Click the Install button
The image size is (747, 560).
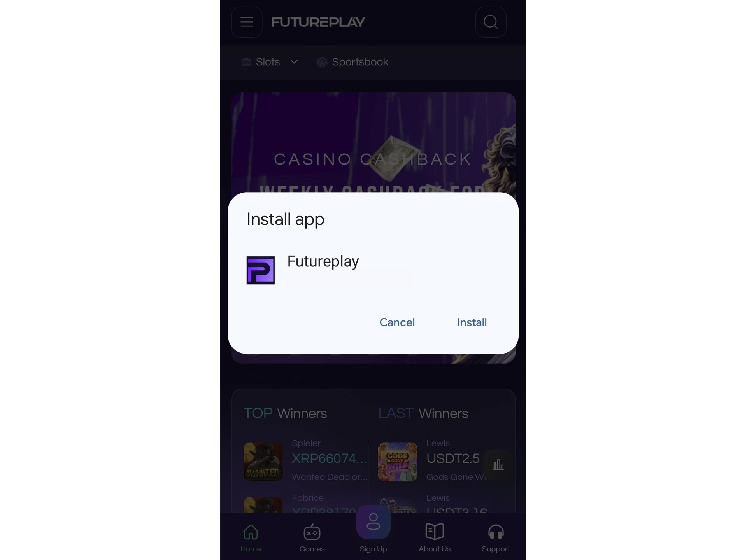[x=472, y=322]
